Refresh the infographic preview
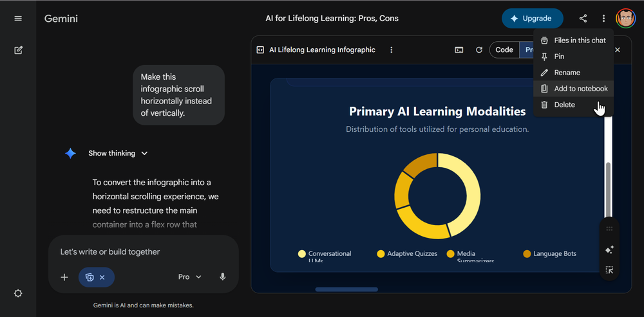 479,50
